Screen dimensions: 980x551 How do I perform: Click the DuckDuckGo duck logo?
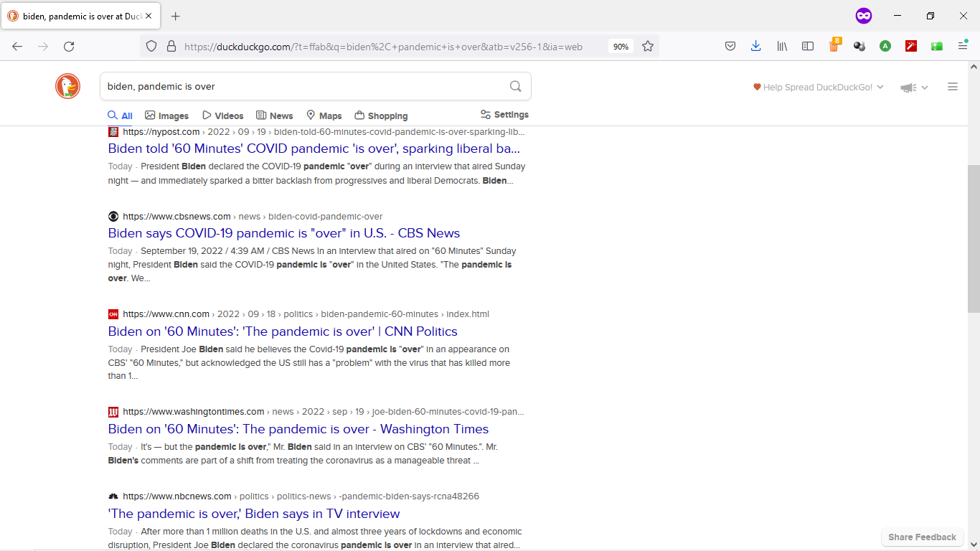[68, 86]
